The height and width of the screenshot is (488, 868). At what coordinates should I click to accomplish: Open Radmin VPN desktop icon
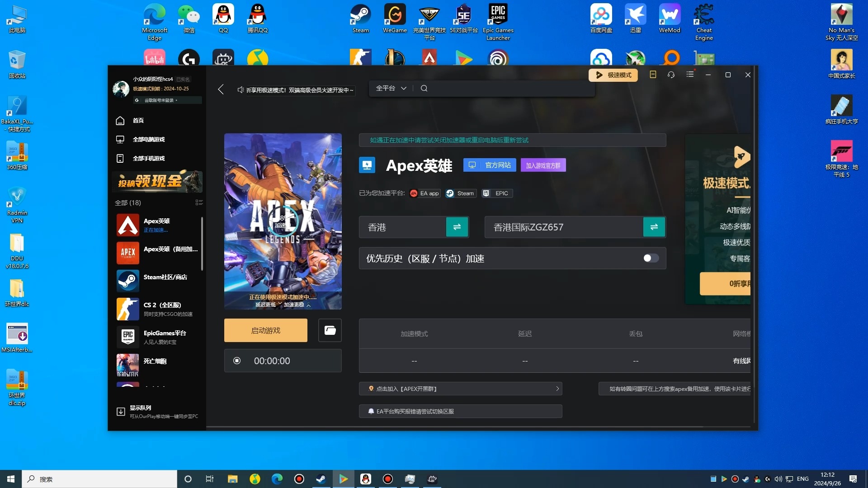coord(17,205)
